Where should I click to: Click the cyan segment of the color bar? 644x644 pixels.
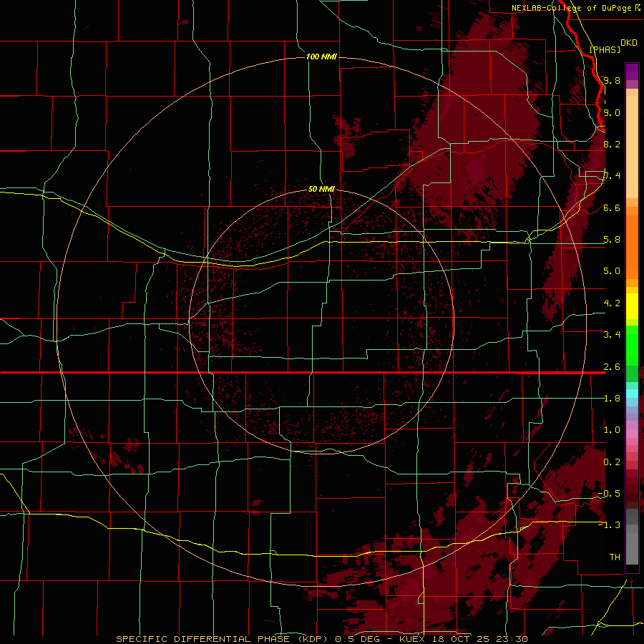(x=632, y=394)
